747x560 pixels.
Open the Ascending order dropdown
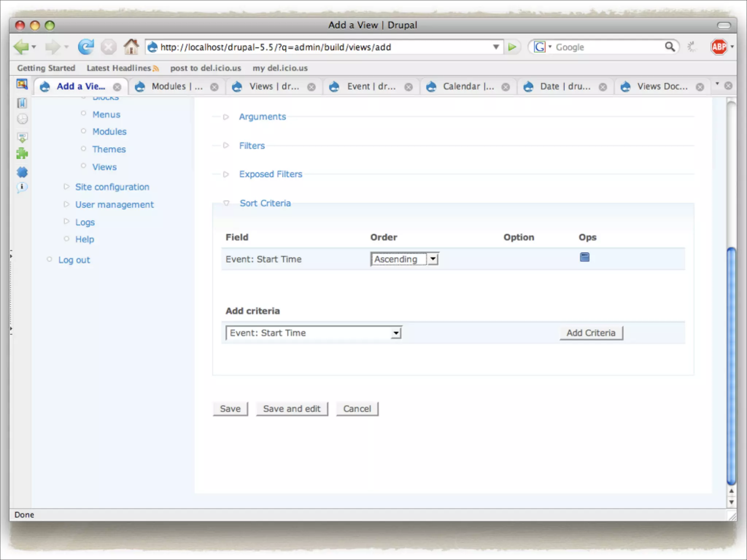(404, 259)
